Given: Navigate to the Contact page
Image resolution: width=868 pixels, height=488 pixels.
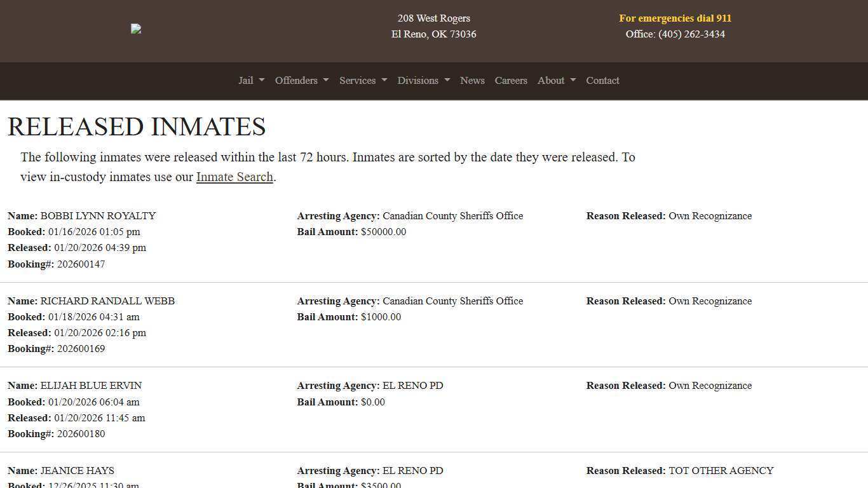Looking at the screenshot, I should [x=602, y=81].
